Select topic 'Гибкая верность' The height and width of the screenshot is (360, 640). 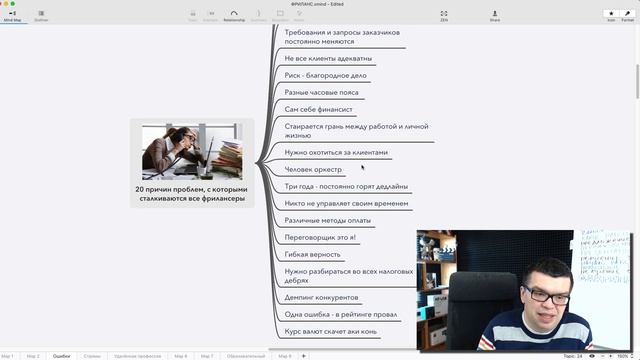click(x=312, y=254)
